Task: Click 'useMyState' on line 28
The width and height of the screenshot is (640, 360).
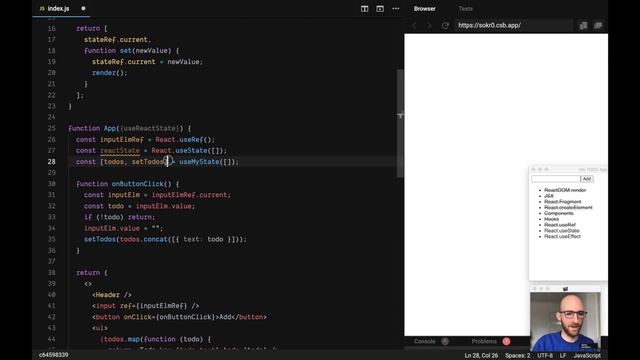Action: (x=199, y=162)
